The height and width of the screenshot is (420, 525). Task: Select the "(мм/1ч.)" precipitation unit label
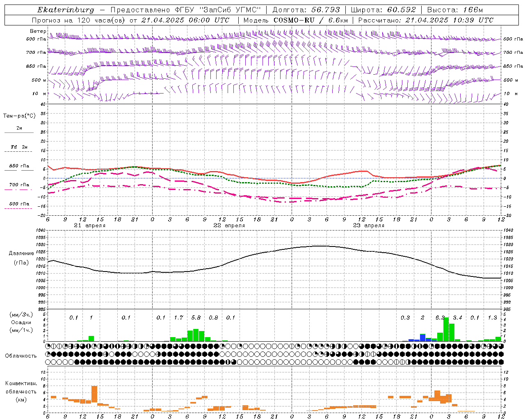point(21,330)
